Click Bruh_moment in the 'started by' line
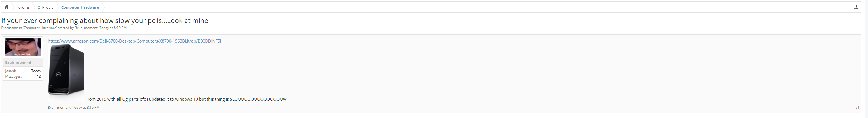The height and width of the screenshot is (118, 868). [86, 28]
